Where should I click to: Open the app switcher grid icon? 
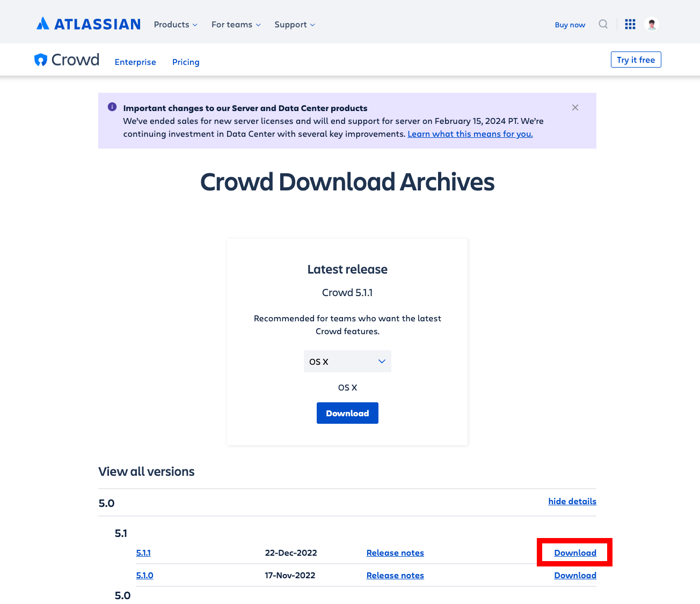point(630,24)
